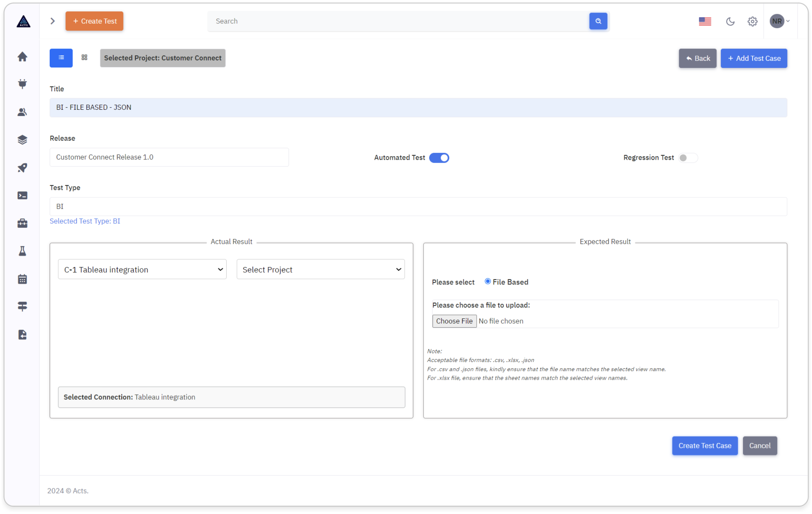This screenshot has height=514, width=812.
Task: Click the No file chosen text
Action: click(x=501, y=321)
